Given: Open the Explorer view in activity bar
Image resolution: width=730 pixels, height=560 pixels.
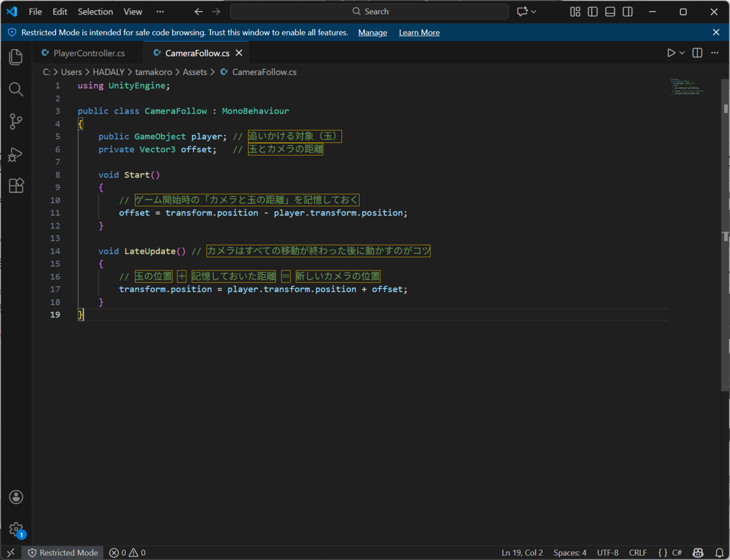Looking at the screenshot, I should click(x=16, y=57).
